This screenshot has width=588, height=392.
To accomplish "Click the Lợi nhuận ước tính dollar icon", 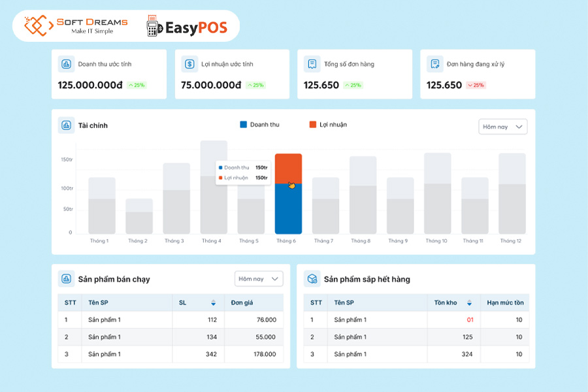I will coord(189,64).
